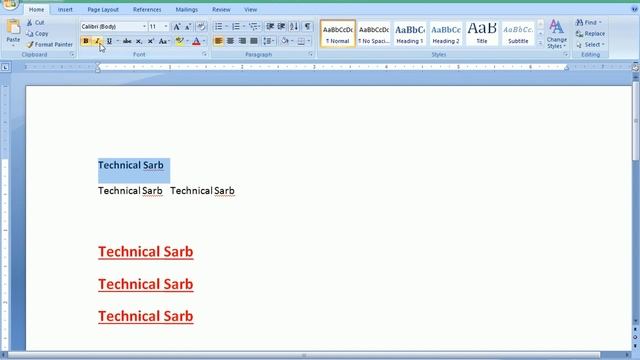640x360 pixels.
Task: Open the Styles pane dialog launcher
Action: click(565, 54)
